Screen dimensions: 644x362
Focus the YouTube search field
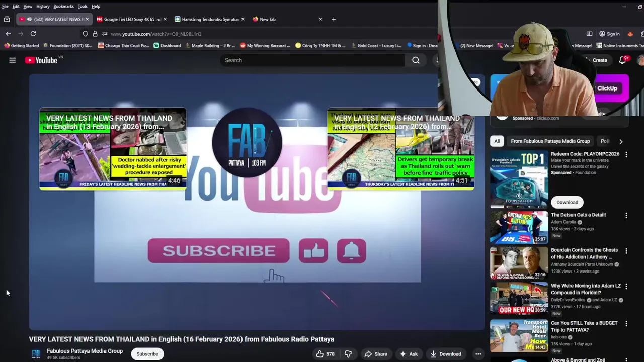(312, 60)
